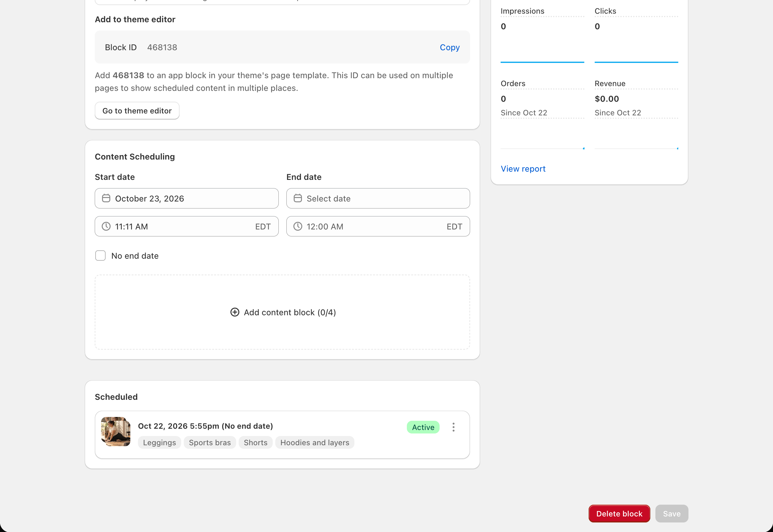
Task: Click the plus circle icon for adding content block
Action: [235, 312]
